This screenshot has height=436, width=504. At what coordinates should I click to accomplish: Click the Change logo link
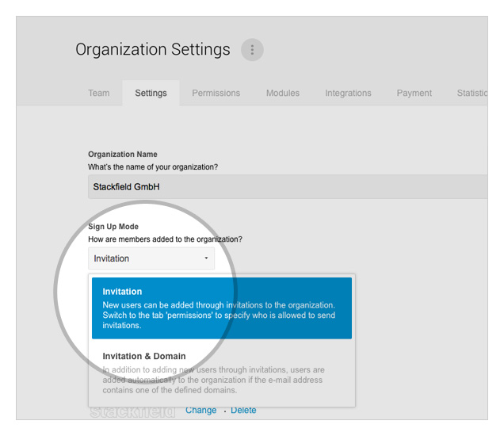201,410
